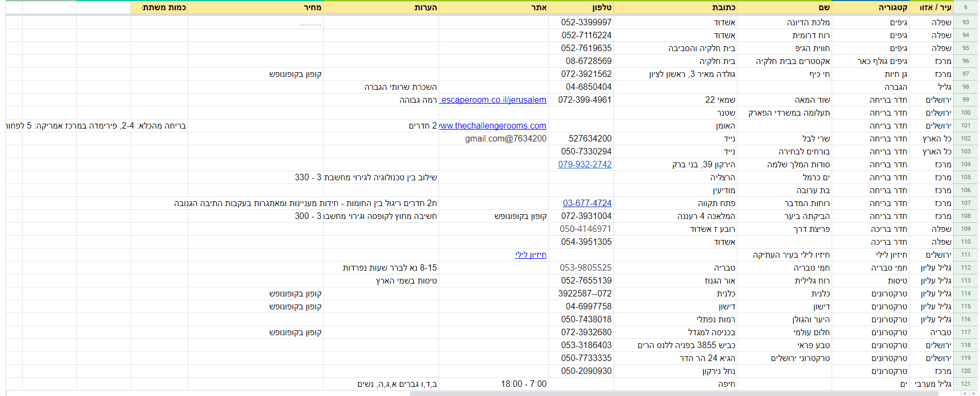Select cell with phone 050-7438018

pos(581,320)
